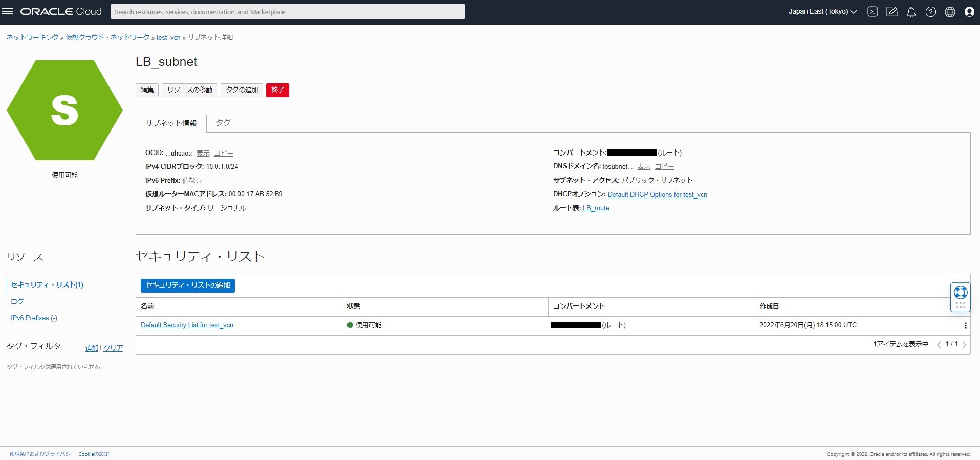
Task: Open the hamburger navigation menu
Action: coord(7,11)
